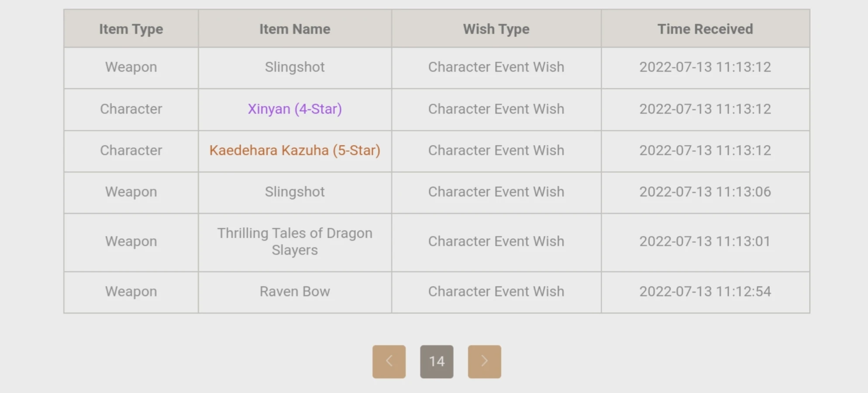Viewport: 868px width, 393px height.
Task: Go to the previous history page
Action: coord(389,362)
